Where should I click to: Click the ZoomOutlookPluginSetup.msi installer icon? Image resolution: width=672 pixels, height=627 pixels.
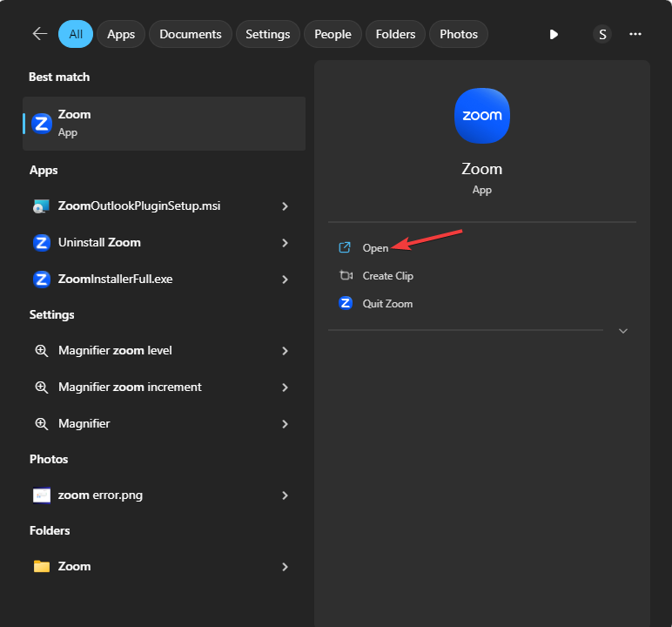[42, 206]
